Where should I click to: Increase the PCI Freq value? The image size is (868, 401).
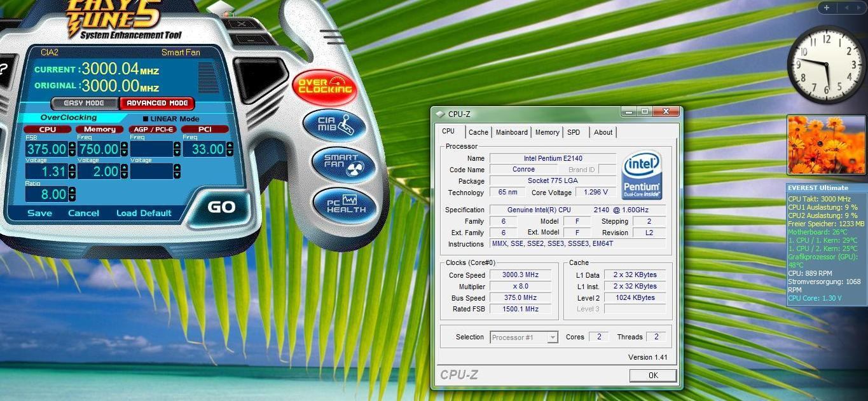coord(230,146)
